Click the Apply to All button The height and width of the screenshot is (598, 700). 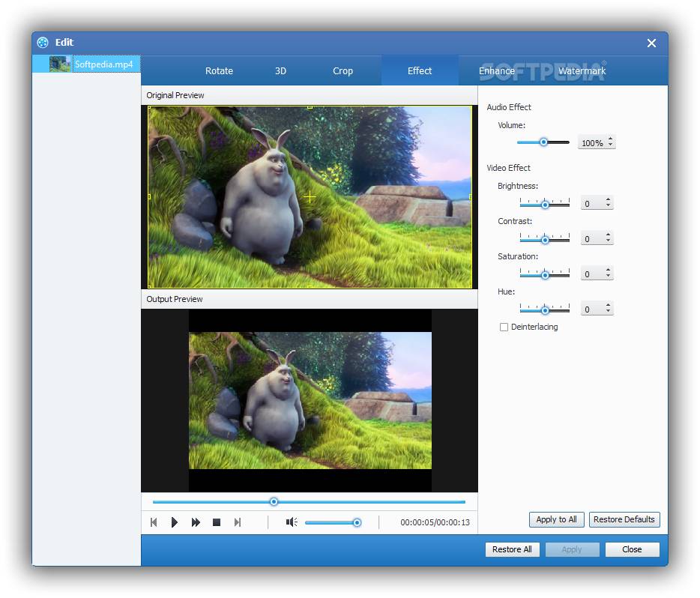click(x=557, y=519)
